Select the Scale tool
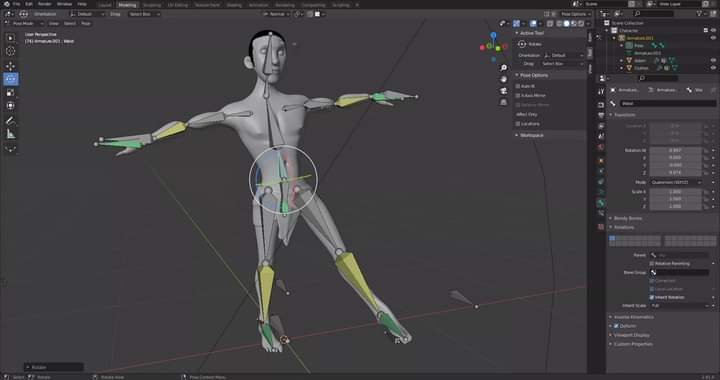The image size is (720, 380). (10, 92)
